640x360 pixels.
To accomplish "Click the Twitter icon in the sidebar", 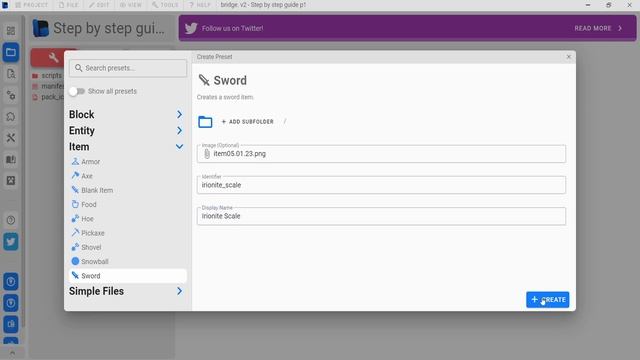I will click(x=11, y=242).
